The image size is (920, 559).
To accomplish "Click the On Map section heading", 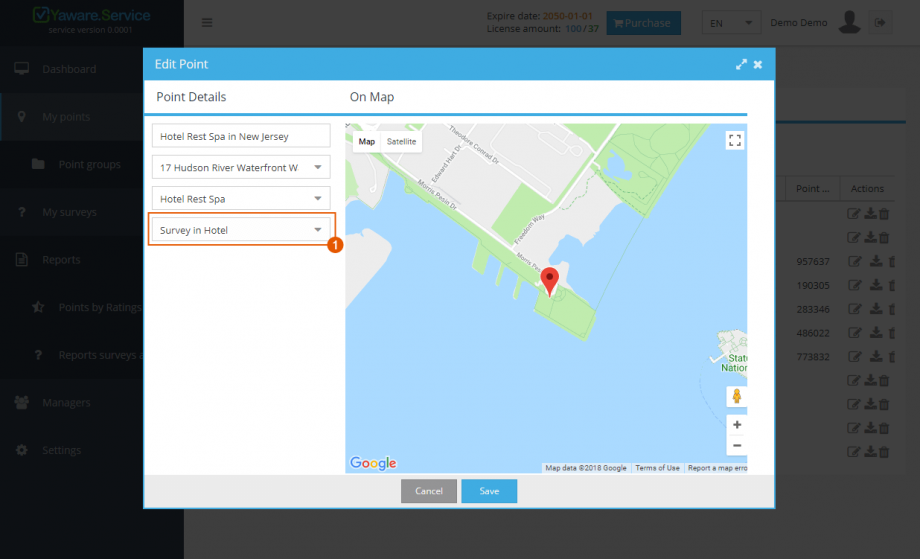I will pyautogui.click(x=372, y=97).
